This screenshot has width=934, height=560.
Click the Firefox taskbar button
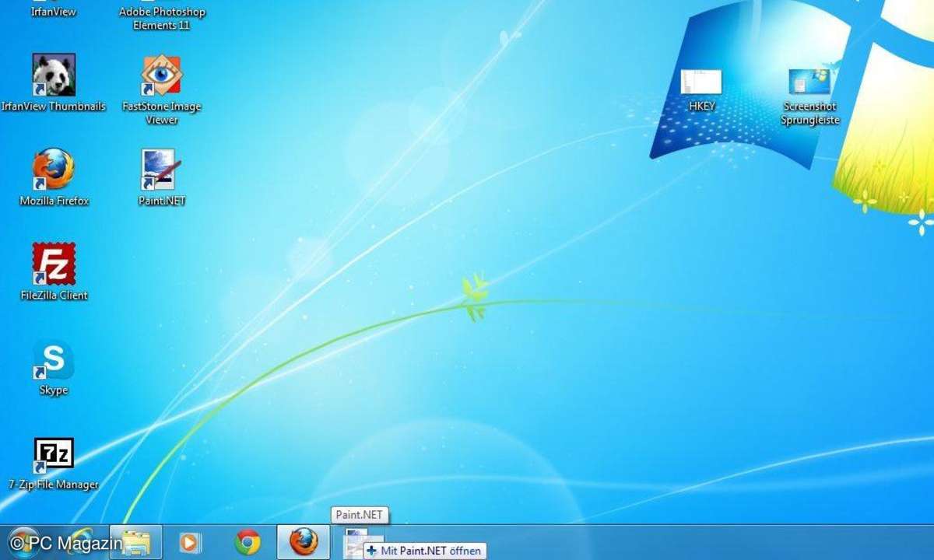(304, 542)
